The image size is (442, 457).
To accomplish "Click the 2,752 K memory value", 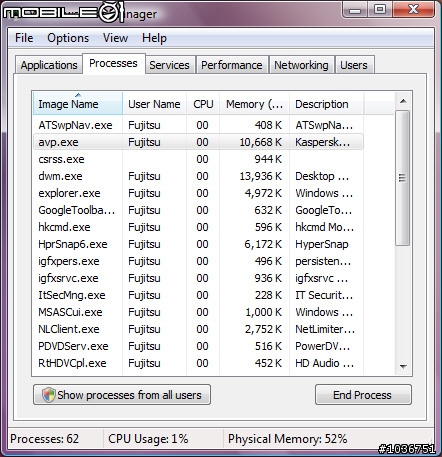I will (x=263, y=329).
